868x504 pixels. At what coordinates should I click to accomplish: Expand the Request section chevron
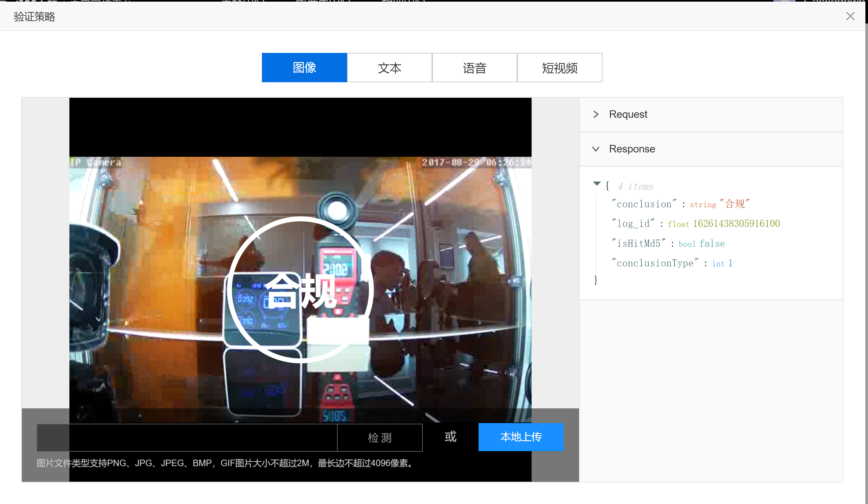click(x=596, y=114)
